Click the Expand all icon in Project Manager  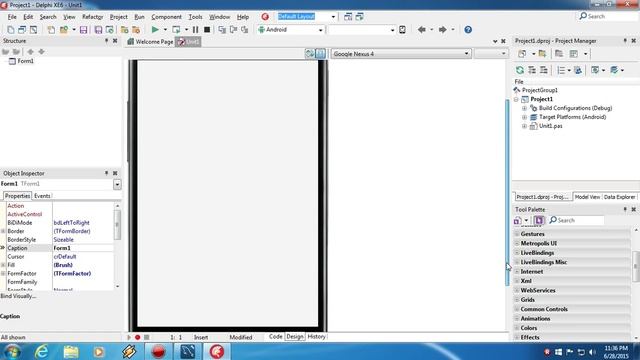[x=532, y=70]
